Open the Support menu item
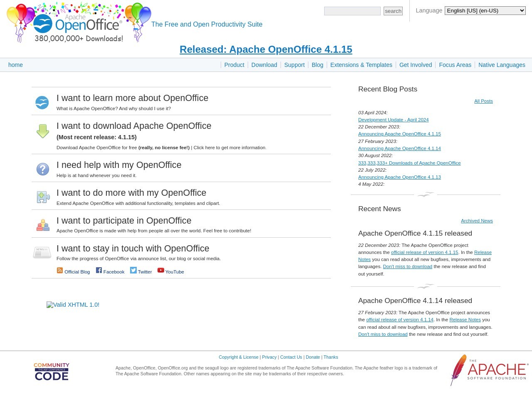This screenshot has height=399, width=532. coord(294,65)
